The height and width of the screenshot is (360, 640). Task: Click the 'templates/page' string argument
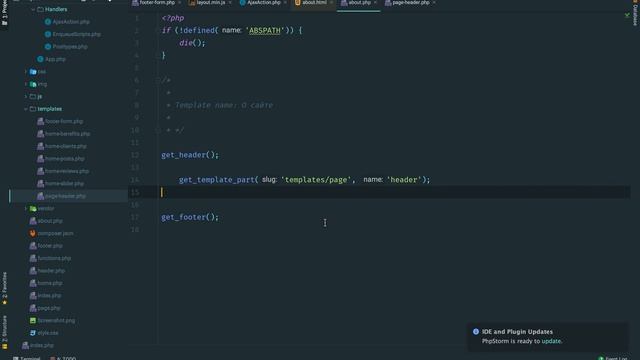point(316,180)
